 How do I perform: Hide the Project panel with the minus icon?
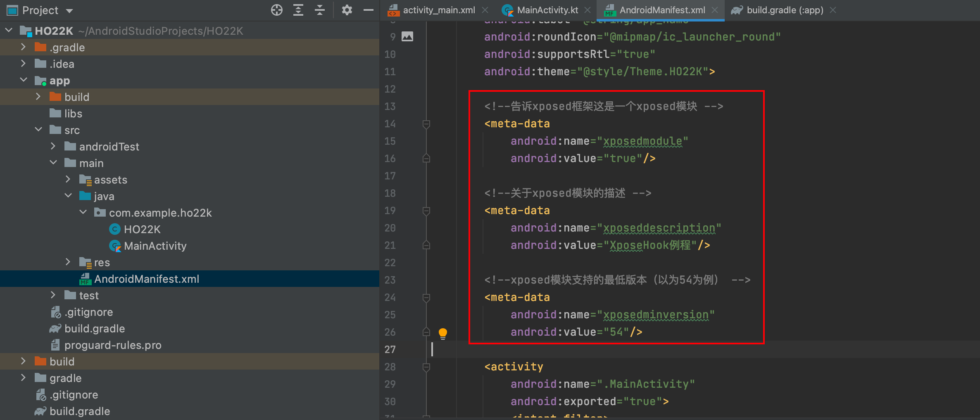click(369, 10)
